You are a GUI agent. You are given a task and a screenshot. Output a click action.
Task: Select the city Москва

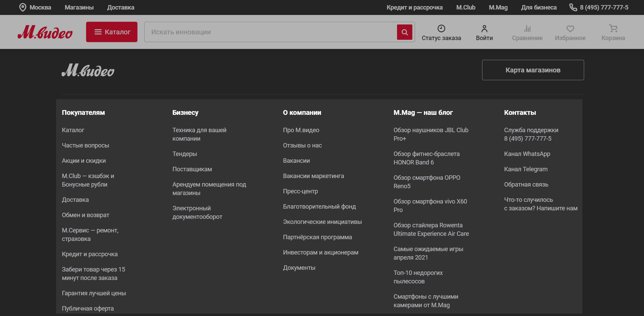tap(40, 7)
